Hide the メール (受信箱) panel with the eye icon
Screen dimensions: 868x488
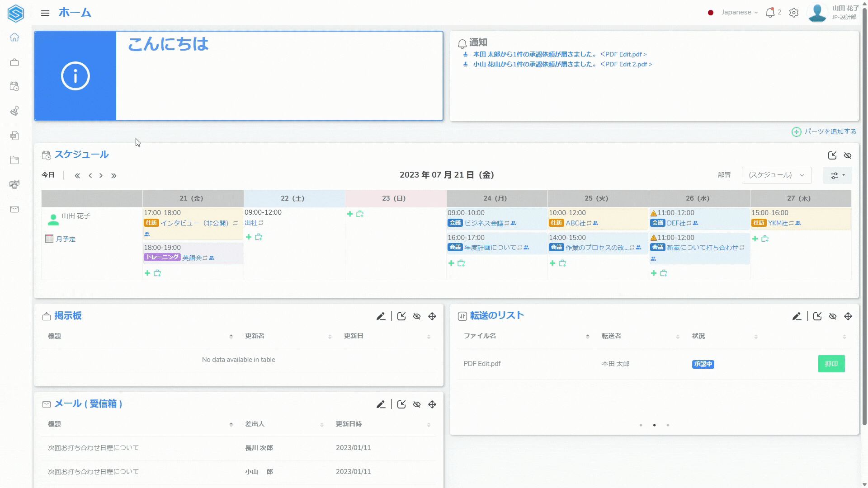pyautogui.click(x=417, y=404)
